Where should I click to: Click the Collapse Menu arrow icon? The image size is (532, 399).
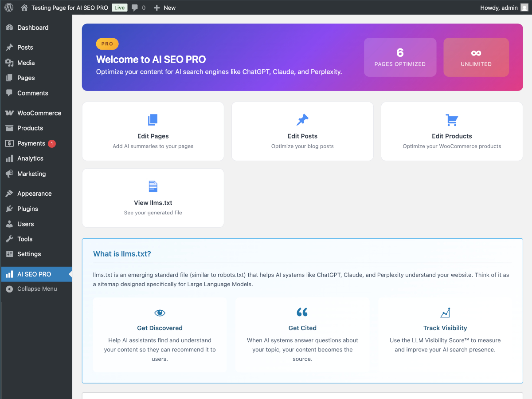(9, 289)
